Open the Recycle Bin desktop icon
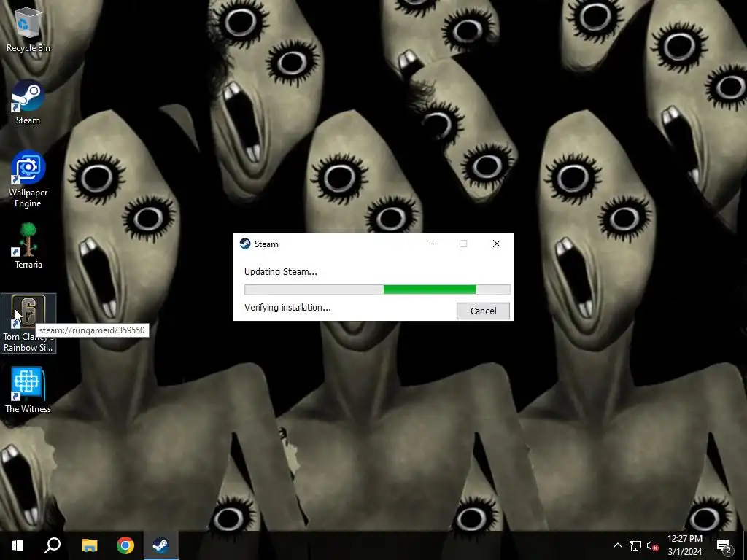 pos(28,29)
